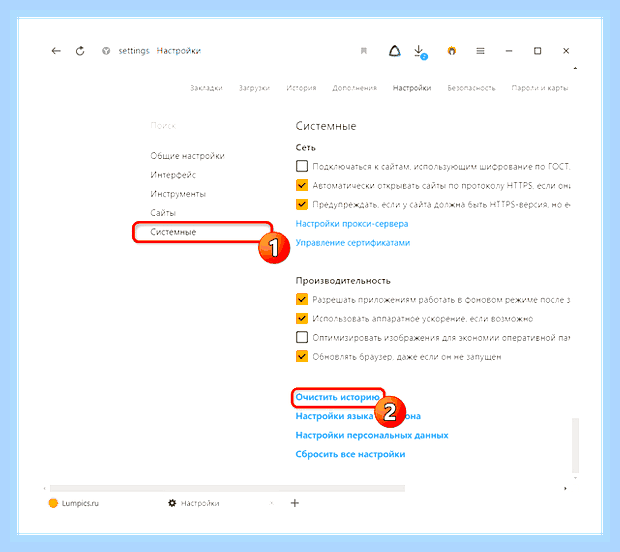This screenshot has width=620, height=552.
Task: Enable optimize images to save memory
Action: point(302,337)
